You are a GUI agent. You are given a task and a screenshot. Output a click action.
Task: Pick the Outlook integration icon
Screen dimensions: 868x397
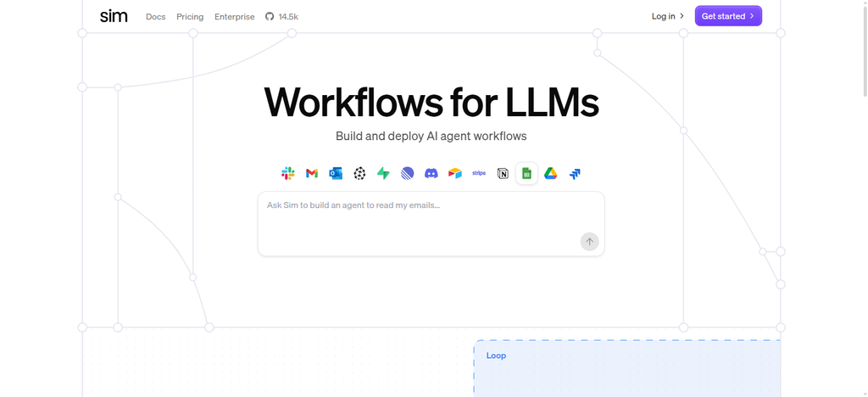coord(336,173)
